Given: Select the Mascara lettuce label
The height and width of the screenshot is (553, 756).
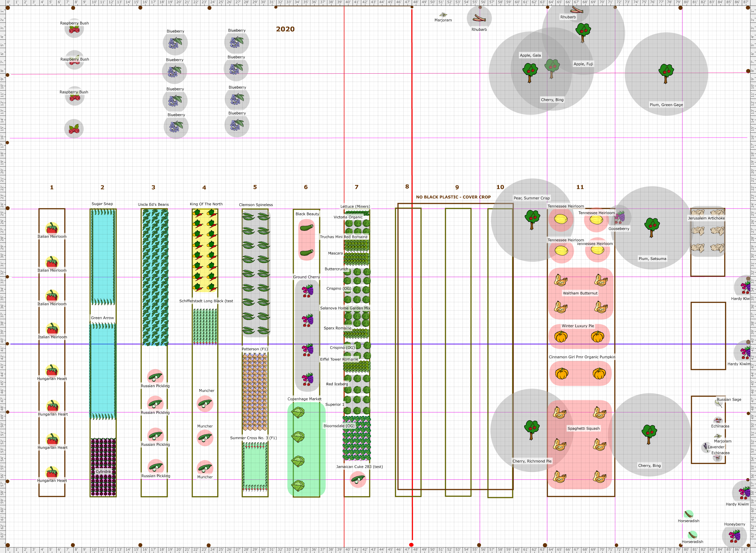Looking at the screenshot, I should coord(335,253).
